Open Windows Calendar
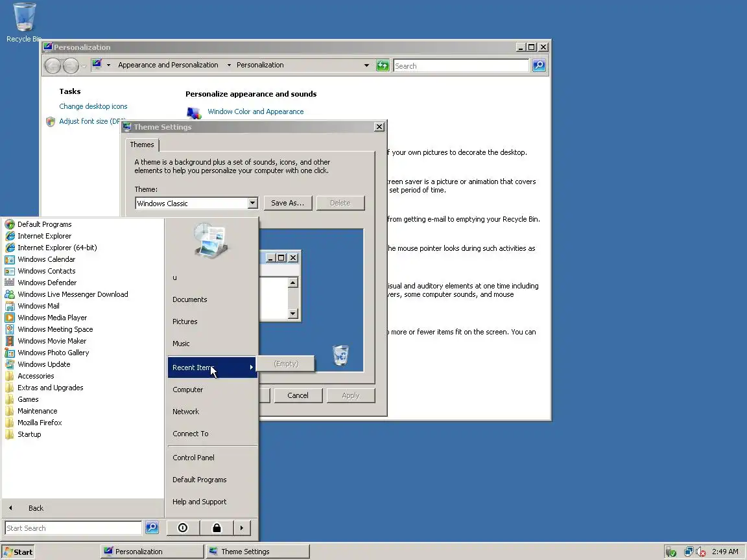 coord(46,259)
